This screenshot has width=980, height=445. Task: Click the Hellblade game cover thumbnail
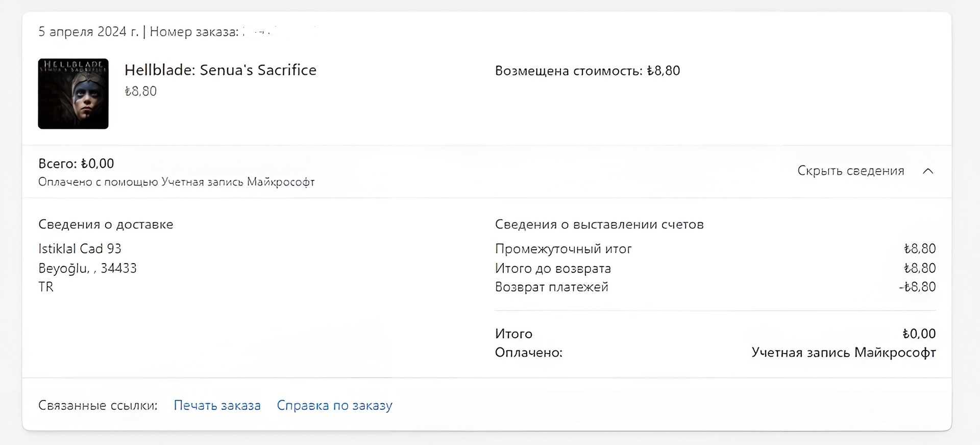pos(73,93)
